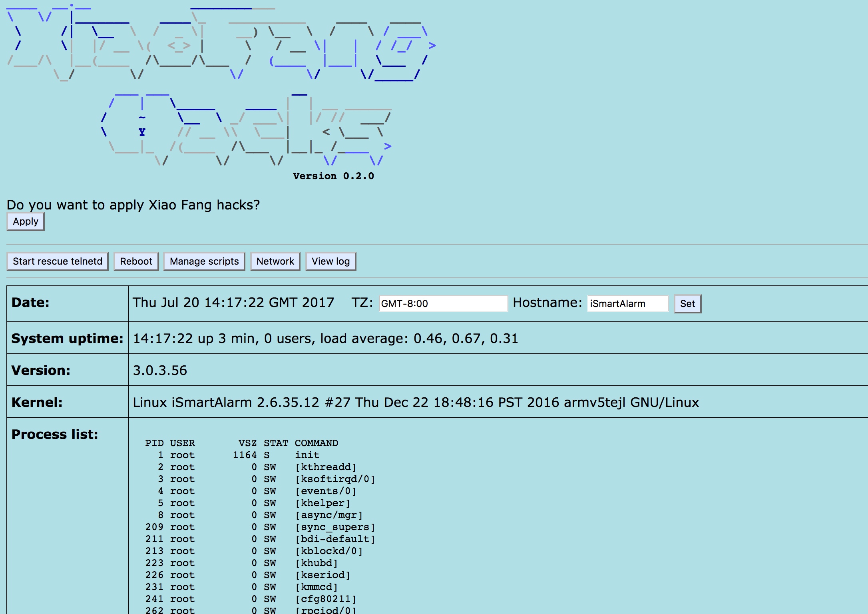
Task: Click the Kernel: row header
Action: (x=37, y=403)
